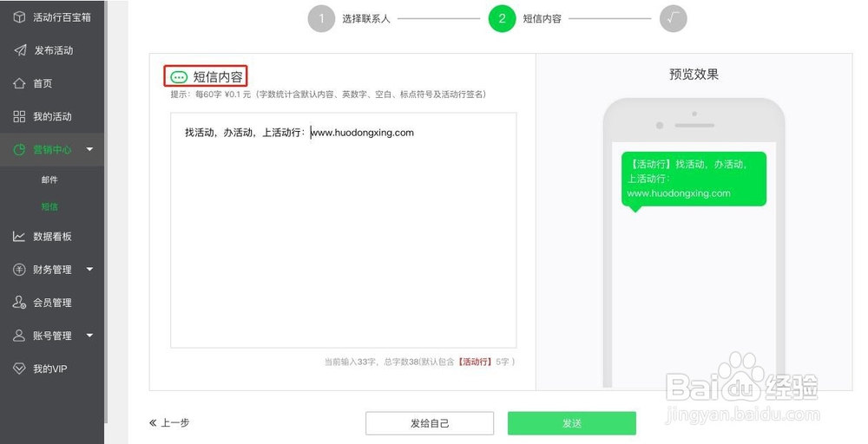Click the green SMS preview bubble
This screenshot has height=444, width=868.
[694, 180]
